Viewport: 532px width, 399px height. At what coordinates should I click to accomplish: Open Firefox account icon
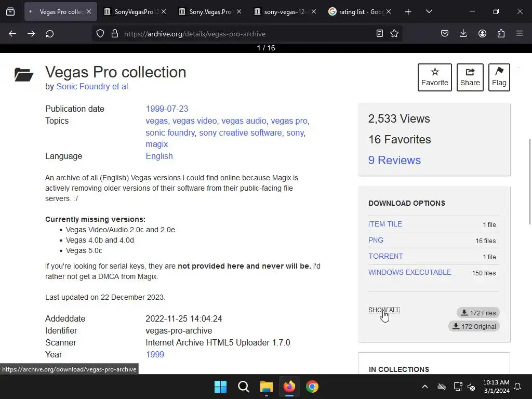(482, 33)
